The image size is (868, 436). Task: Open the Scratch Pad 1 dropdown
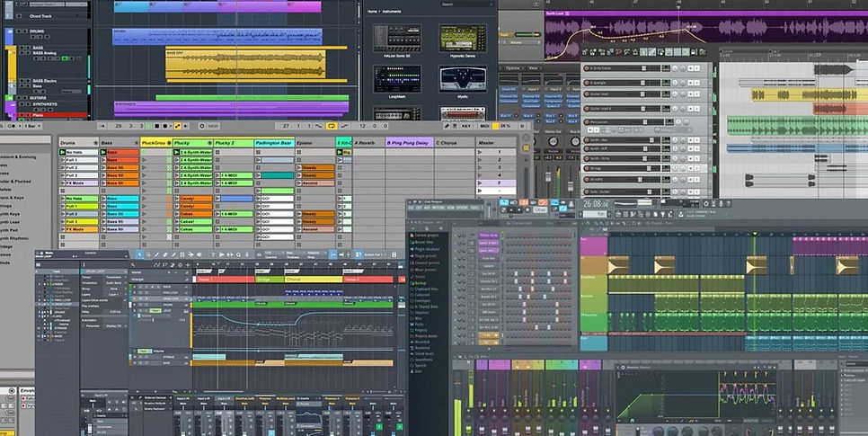click(377, 254)
